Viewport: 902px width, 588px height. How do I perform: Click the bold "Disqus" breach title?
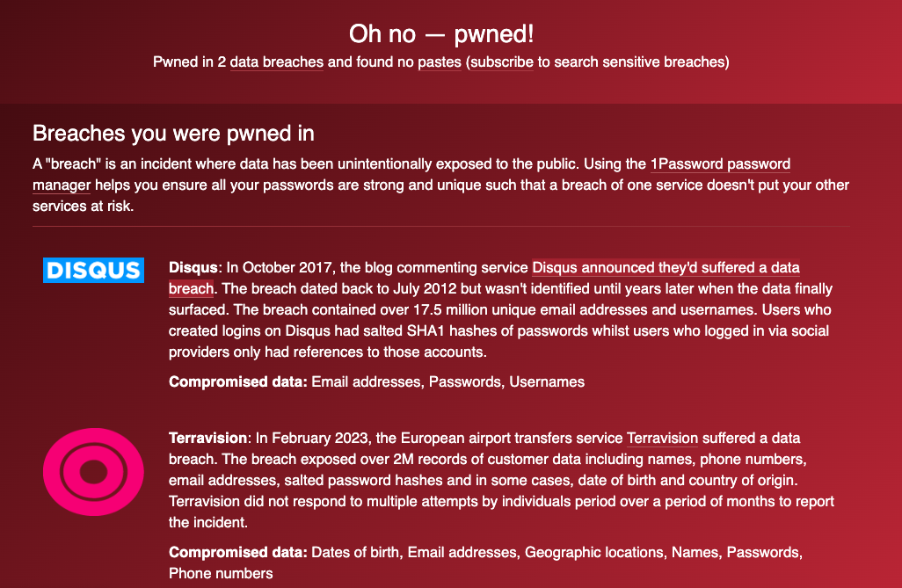point(193,267)
